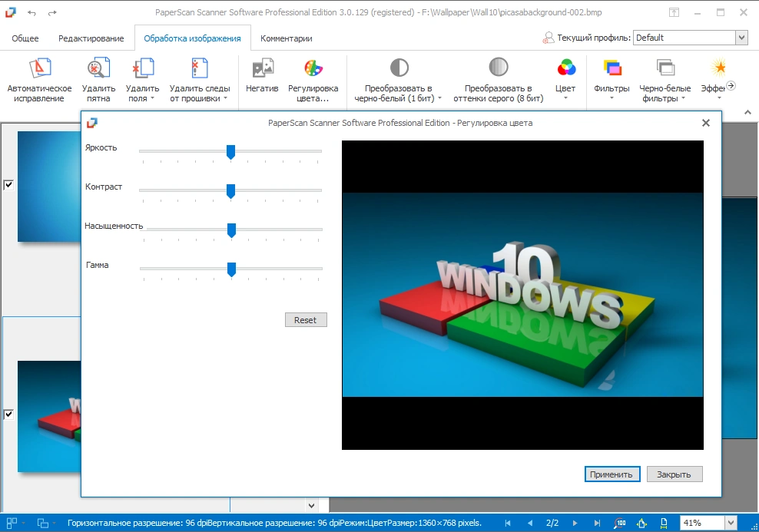759x532 pixels.
Task: Click the Яркость slider handle
Action: point(231,152)
